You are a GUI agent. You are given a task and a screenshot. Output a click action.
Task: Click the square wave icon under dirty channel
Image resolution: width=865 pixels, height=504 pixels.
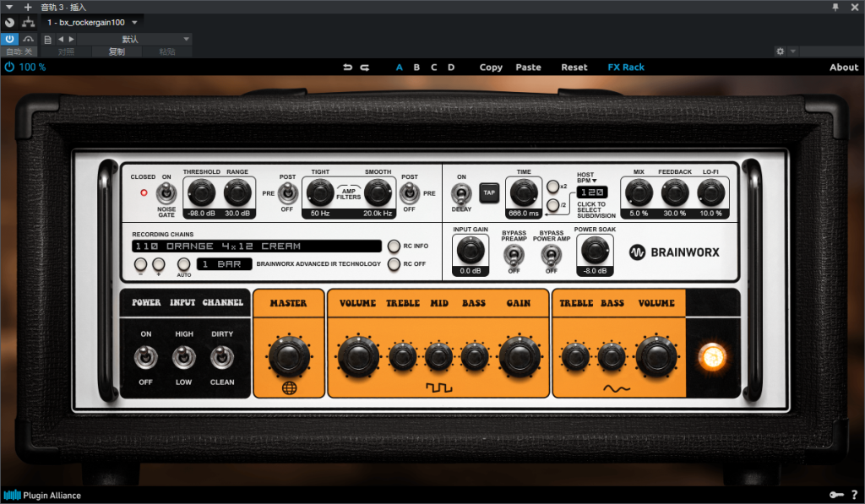(x=438, y=388)
